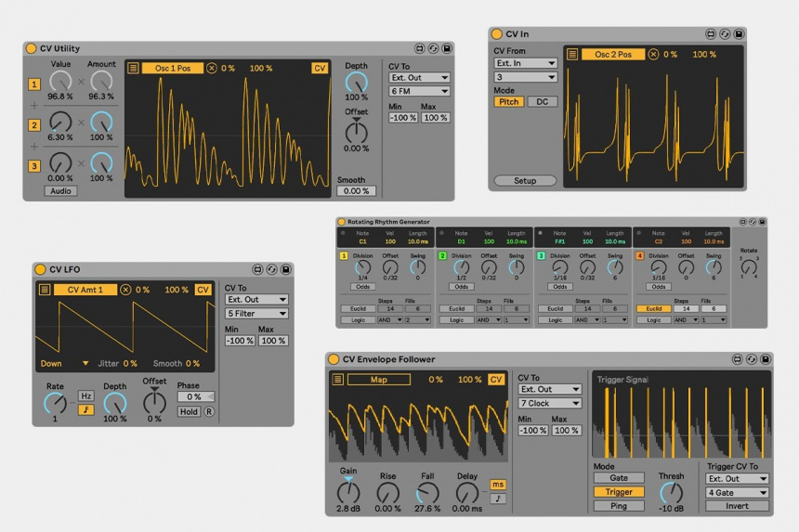
Task: Open 7 Clock dropdown in Envelope Follower
Action: 550,403
